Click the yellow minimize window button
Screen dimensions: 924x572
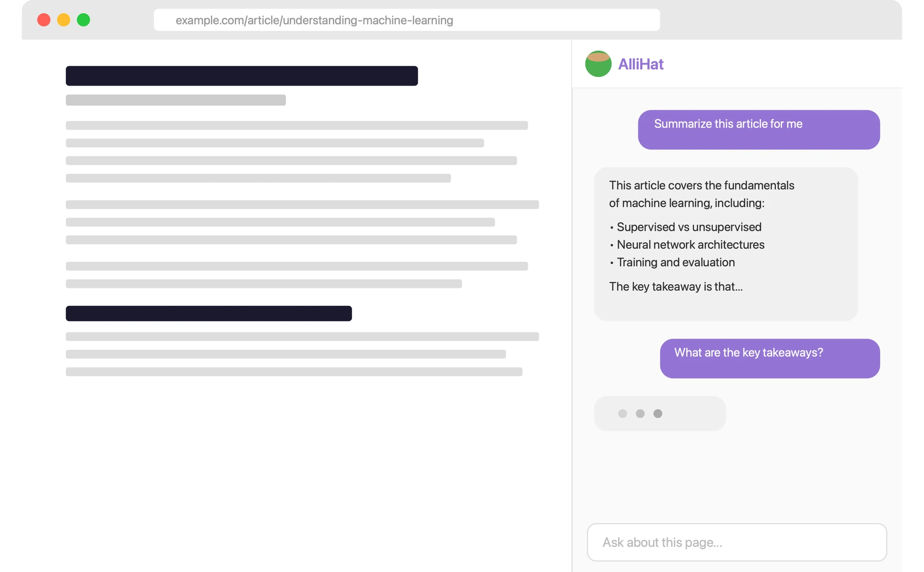64,20
